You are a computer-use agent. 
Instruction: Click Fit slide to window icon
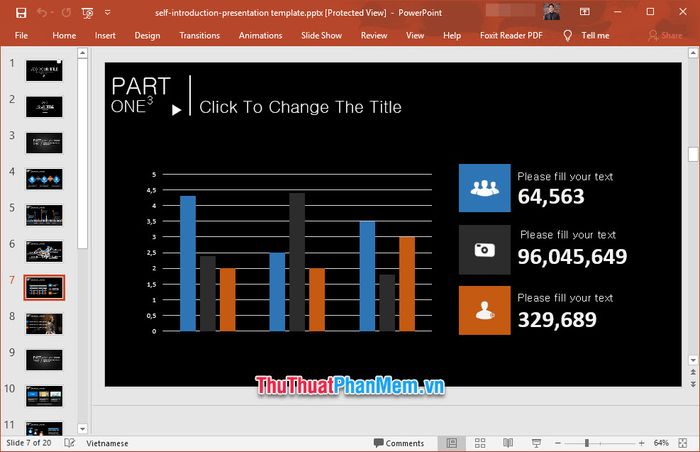point(683,443)
